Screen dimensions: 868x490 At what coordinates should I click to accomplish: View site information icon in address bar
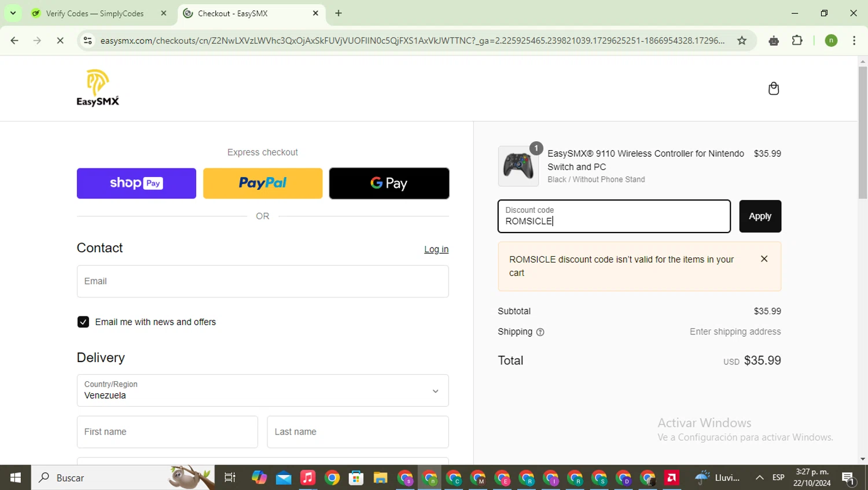click(x=87, y=40)
